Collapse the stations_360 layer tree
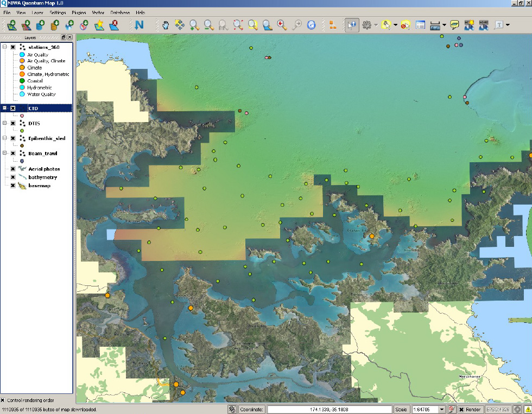 (4, 47)
